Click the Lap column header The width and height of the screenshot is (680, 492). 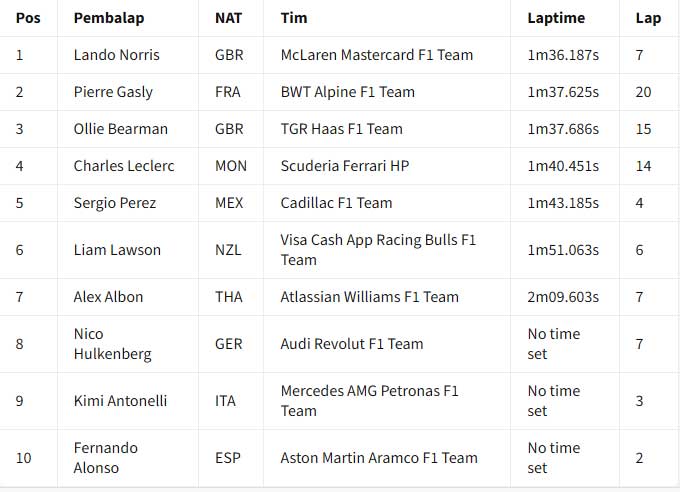pos(648,18)
